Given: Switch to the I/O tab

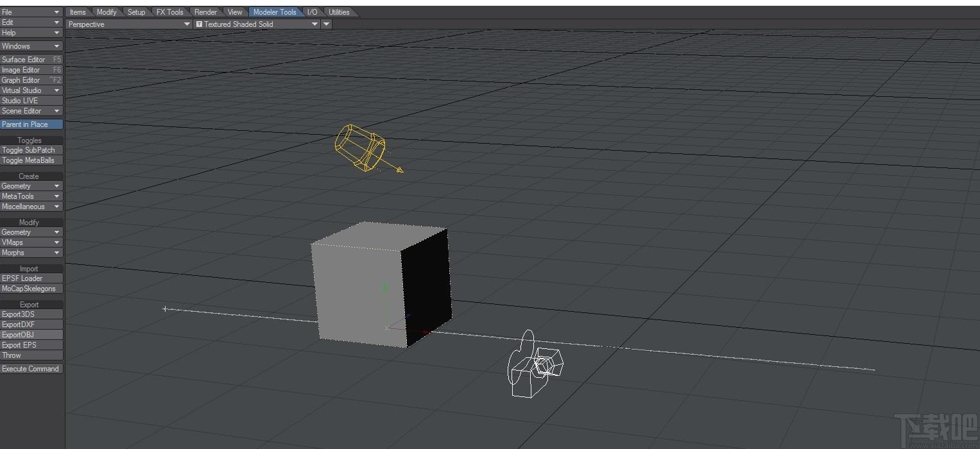Looking at the screenshot, I should point(312,12).
